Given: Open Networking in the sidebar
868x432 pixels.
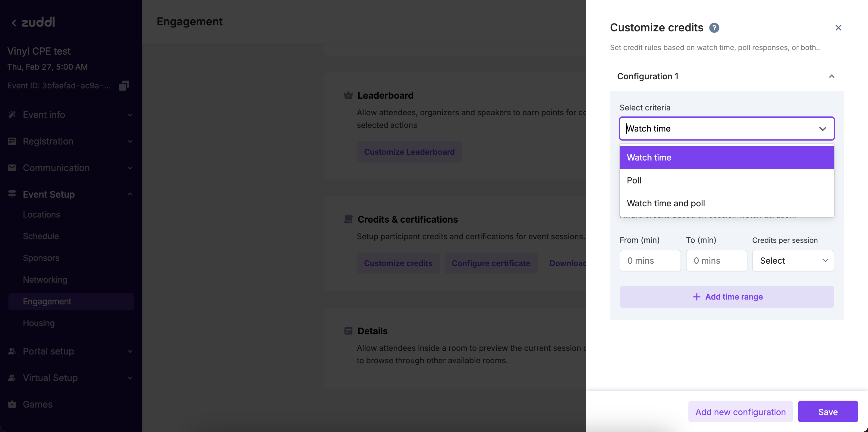Looking at the screenshot, I should pos(45,280).
